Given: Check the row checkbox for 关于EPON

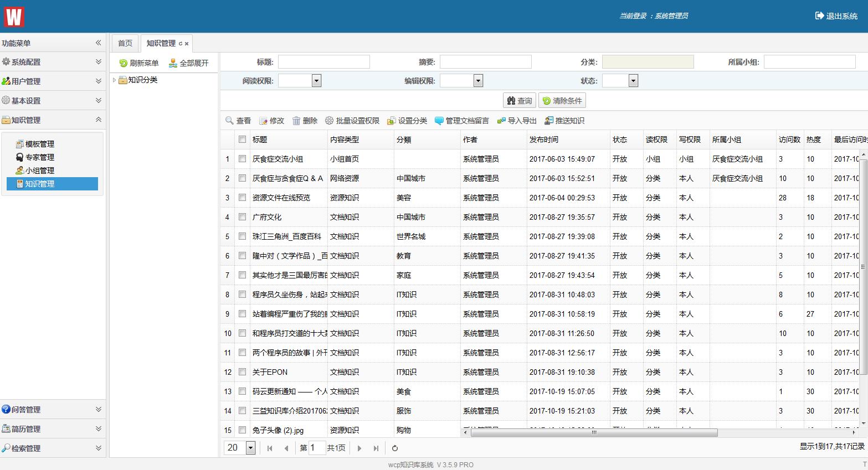Looking at the screenshot, I should pyautogui.click(x=242, y=372).
